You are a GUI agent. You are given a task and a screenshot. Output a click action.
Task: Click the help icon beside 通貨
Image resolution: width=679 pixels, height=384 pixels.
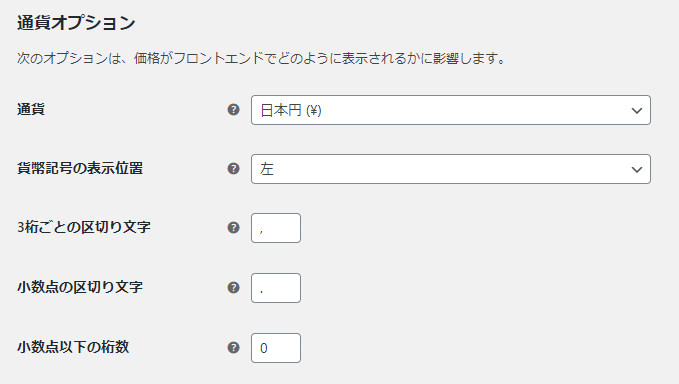pyautogui.click(x=233, y=110)
